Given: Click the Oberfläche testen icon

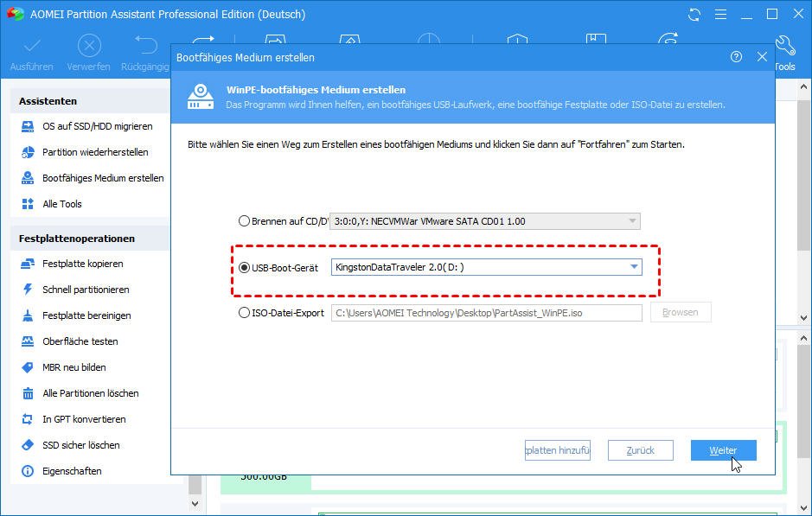Looking at the screenshot, I should (28, 341).
